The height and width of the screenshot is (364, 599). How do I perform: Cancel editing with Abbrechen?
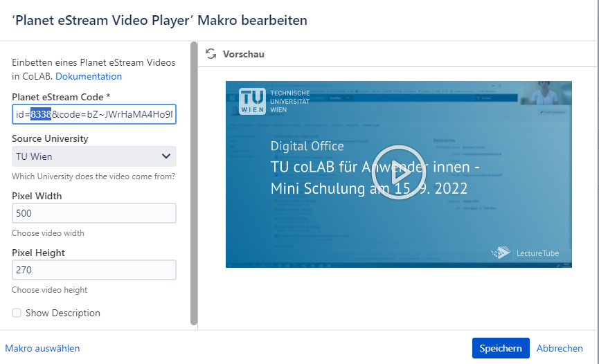560,348
